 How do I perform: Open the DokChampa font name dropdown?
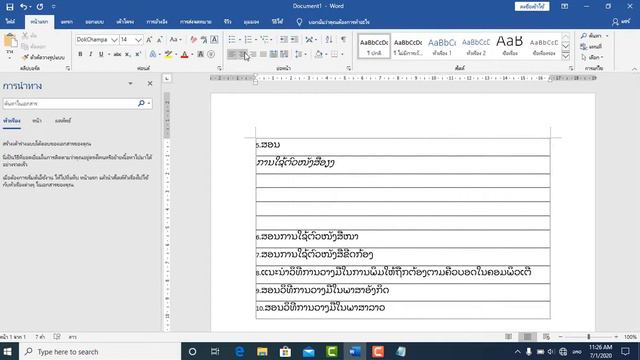point(115,40)
